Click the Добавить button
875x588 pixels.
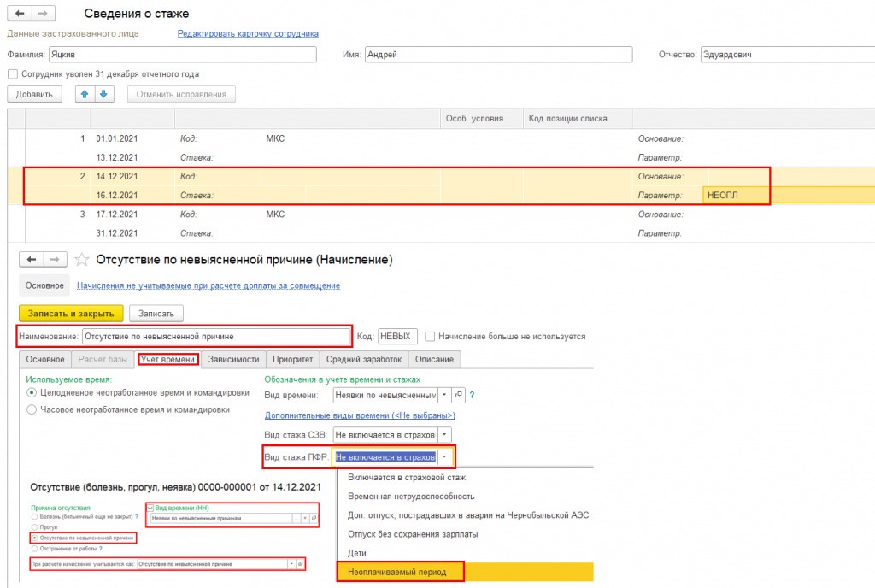click(x=34, y=94)
